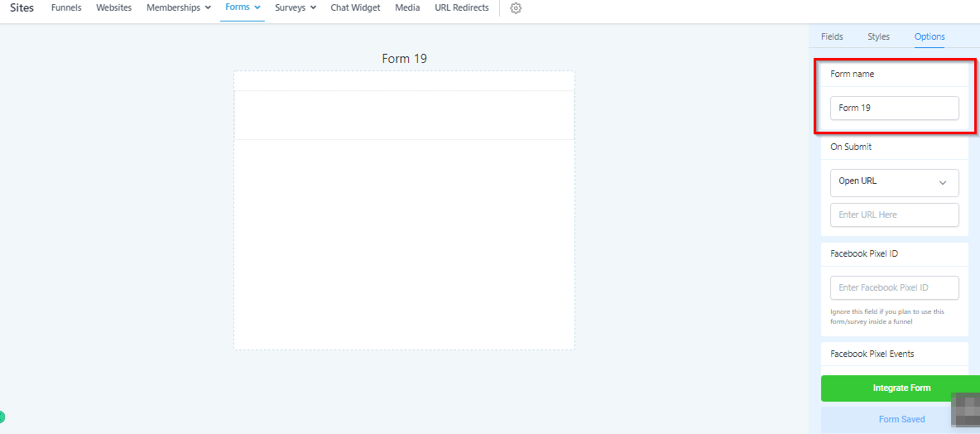Click the Facebook Pixel ID input

tap(894, 288)
